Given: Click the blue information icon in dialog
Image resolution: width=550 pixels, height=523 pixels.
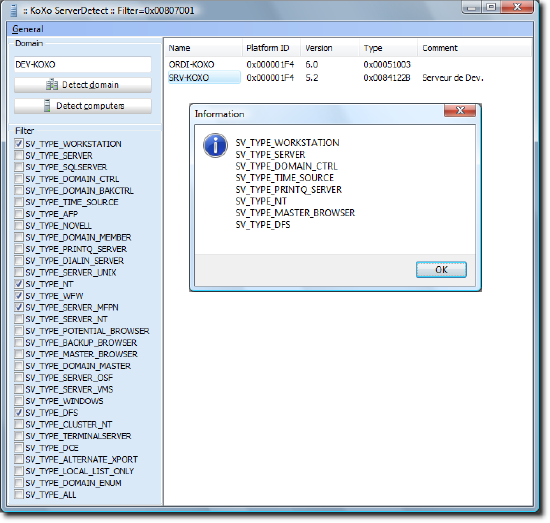Looking at the screenshot, I should tap(215, 146).
